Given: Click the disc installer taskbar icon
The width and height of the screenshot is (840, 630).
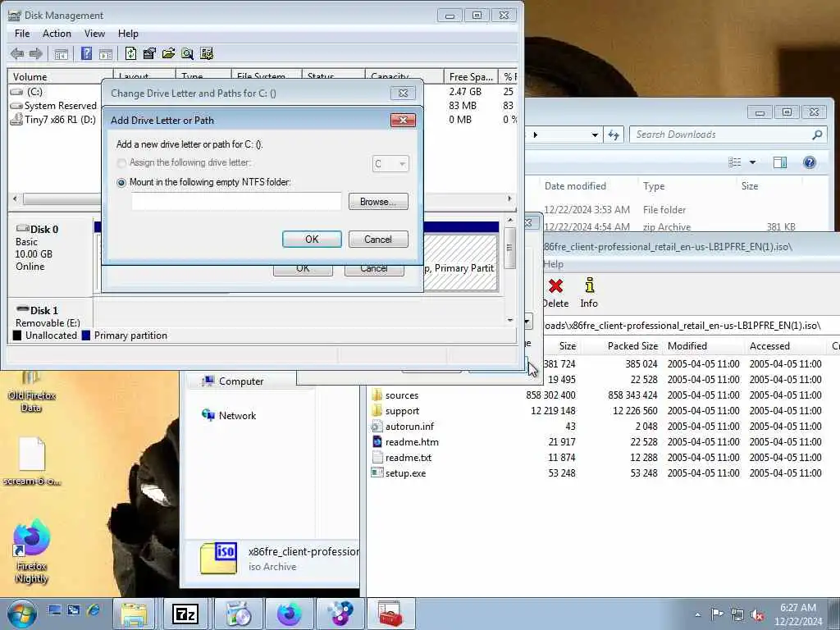Looking at the screenshot, I should coord(239,614).
